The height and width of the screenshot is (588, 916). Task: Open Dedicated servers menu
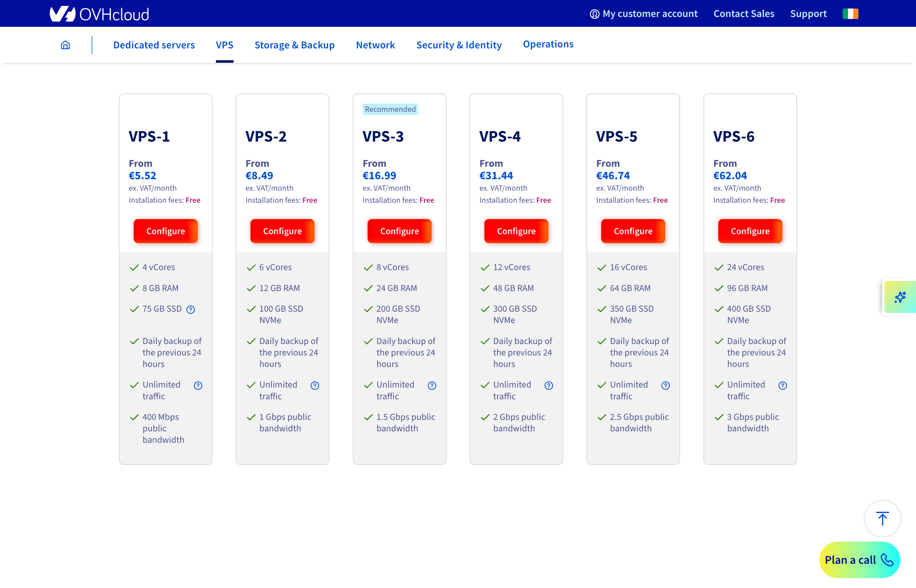(154, 45)
